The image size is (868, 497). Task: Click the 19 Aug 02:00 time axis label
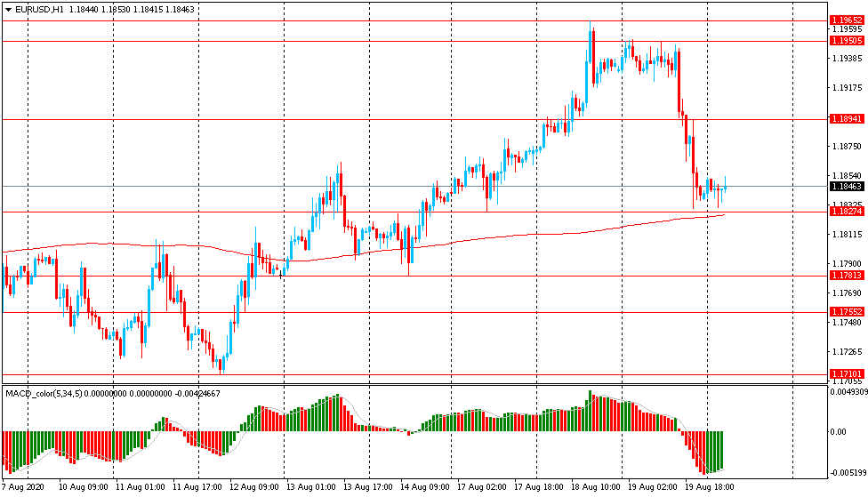click(653, 487)
